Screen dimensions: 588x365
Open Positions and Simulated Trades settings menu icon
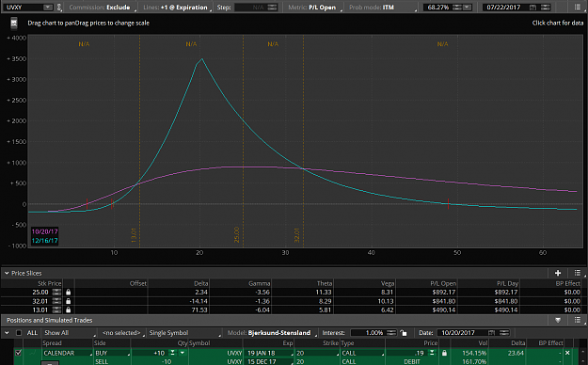click(x=578, y=320)
